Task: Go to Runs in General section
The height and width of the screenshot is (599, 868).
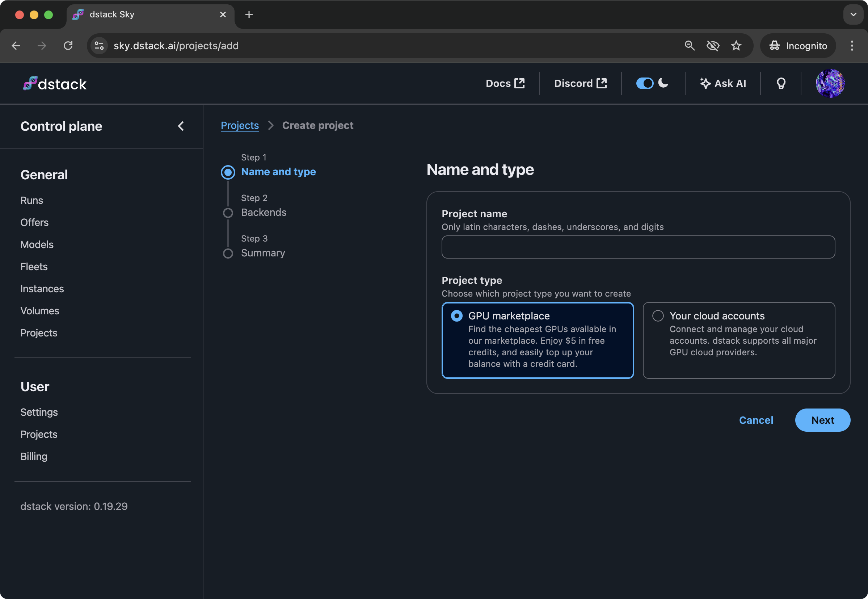Action: click(31, 200)
